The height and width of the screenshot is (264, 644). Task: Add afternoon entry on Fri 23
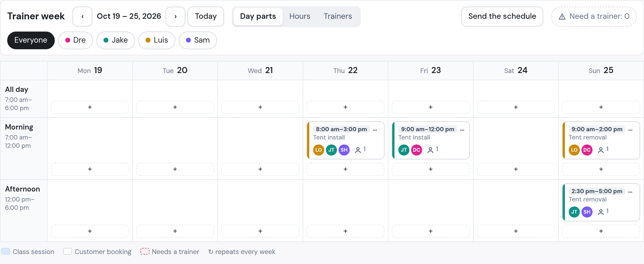[431, 231]
